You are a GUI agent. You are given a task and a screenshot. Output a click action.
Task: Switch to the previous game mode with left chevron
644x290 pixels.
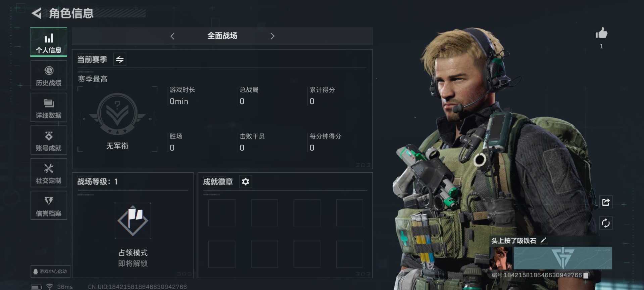(x=172, y=36)
